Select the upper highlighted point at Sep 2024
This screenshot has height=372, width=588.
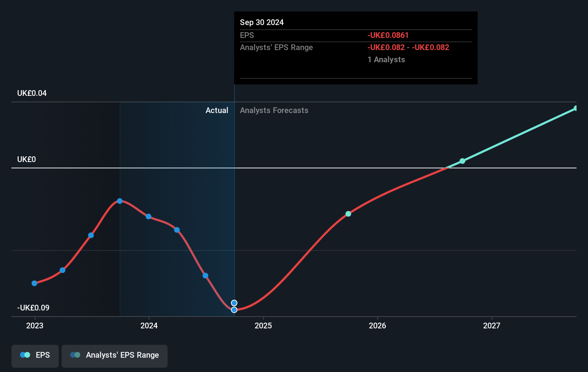coord(234,303)
